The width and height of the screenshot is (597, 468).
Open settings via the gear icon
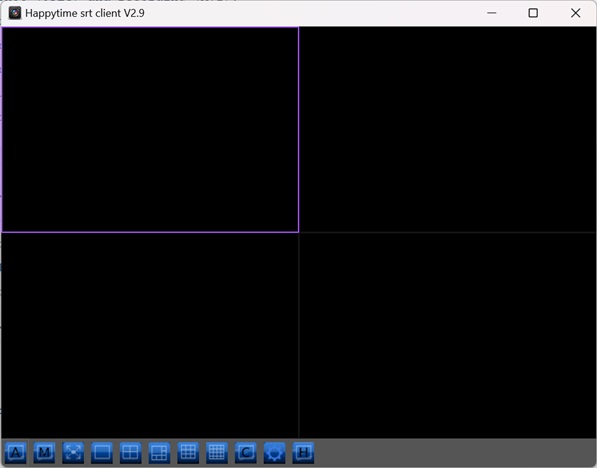click(275, 452)
